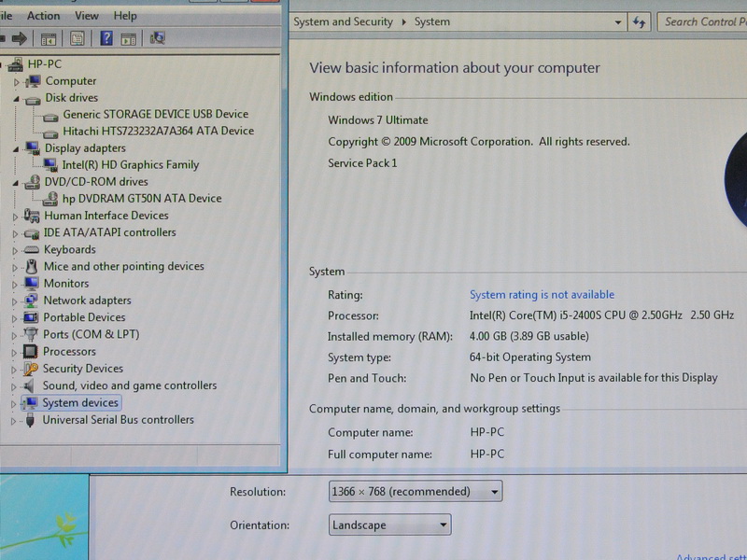Select Intel(R) HD Graphics Family
The height and width of the screenshot is (560, 747).
click(x=131, y=165)
